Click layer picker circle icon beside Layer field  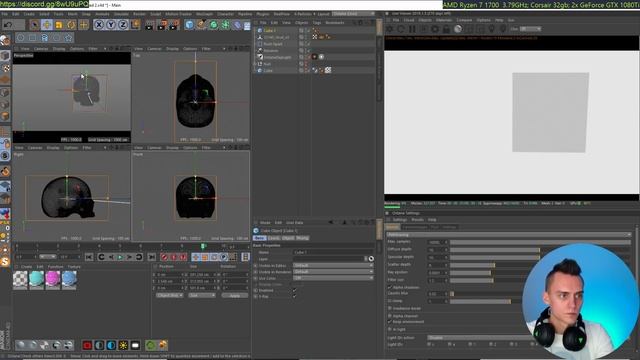(x=371, y=259)
